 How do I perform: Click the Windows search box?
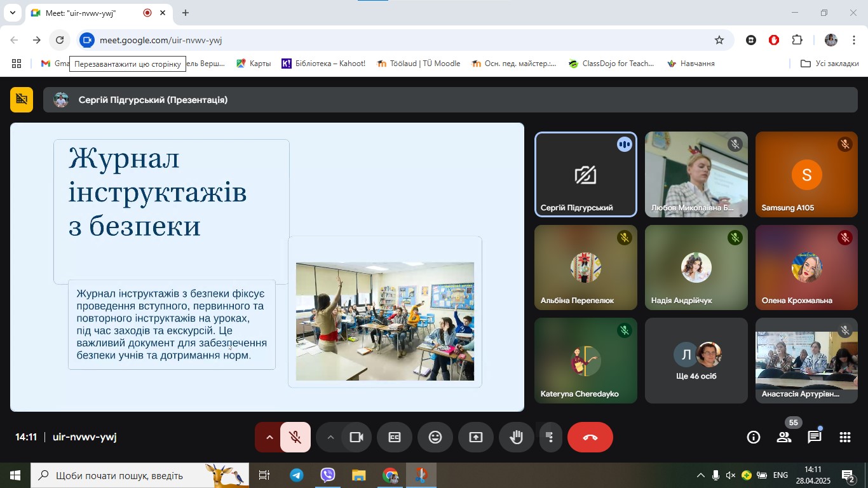coord(140,475)
